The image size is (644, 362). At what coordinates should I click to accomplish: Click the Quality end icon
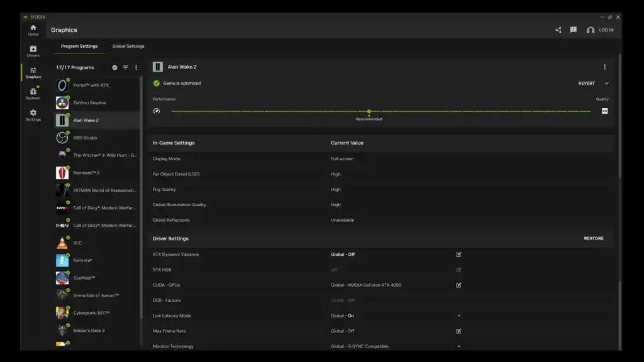point(604,111)
